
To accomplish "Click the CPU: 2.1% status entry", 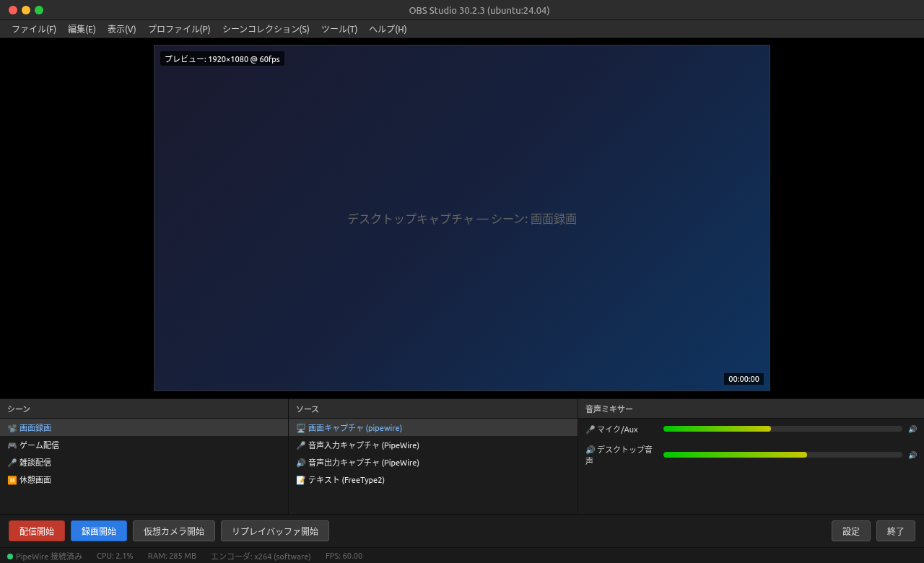I will coord(115,557).
